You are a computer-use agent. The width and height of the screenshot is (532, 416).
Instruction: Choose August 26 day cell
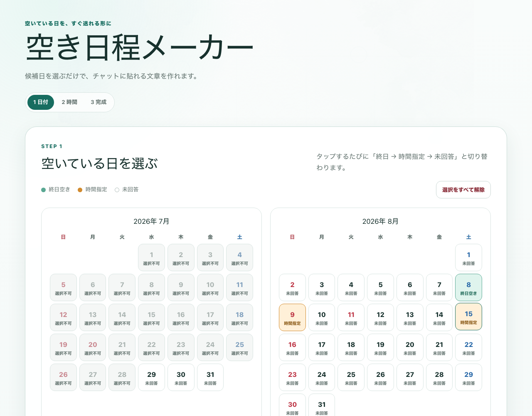point(380,377)
